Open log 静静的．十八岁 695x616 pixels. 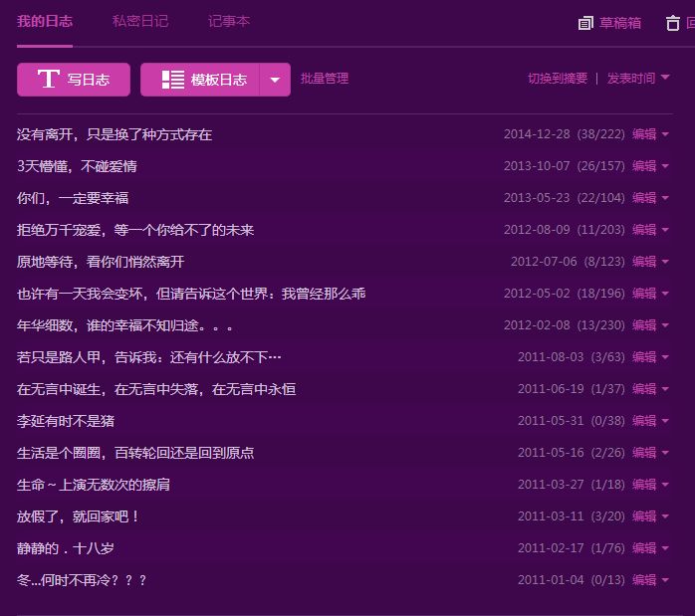point(66,548)
